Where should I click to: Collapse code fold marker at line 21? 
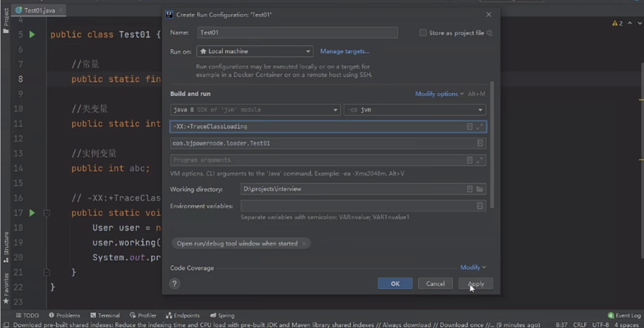(46, 272)
